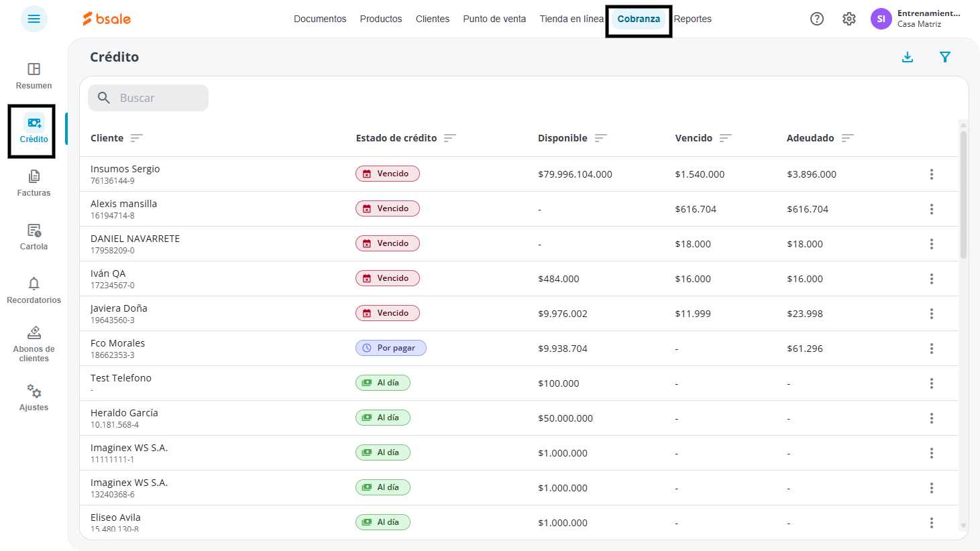Open Cartola in the sidebar
The height and width of the screenshot is (551, 980).
[34, 237]
